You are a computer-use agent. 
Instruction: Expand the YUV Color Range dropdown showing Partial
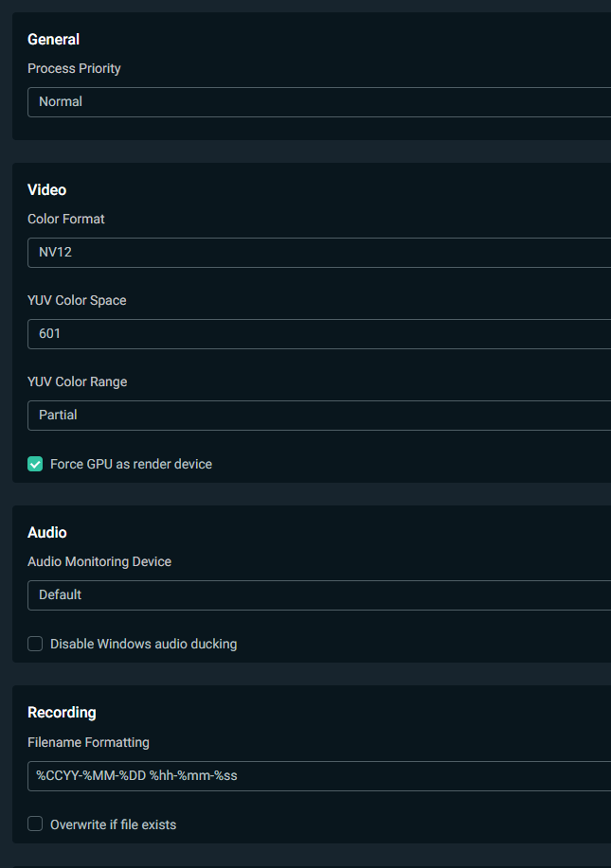pos(319,416)
